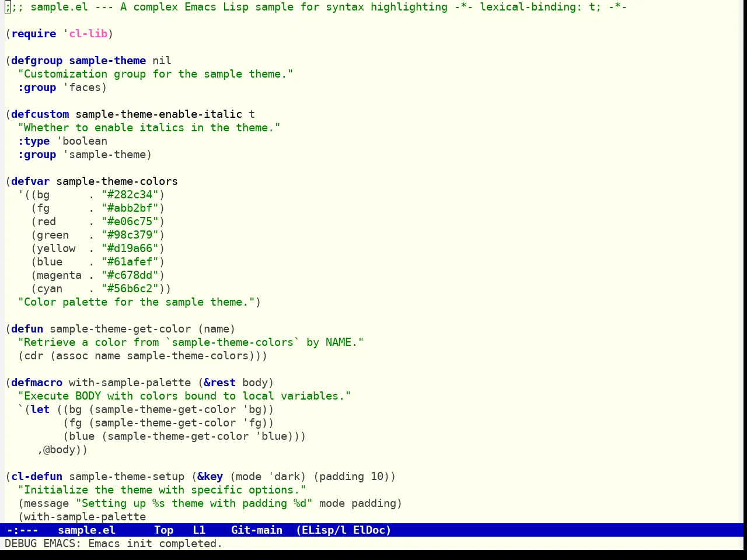This screenshot has height=560, width=747.
Task: Click the 'faces symbol in defgroup
Action: (82, 87)
